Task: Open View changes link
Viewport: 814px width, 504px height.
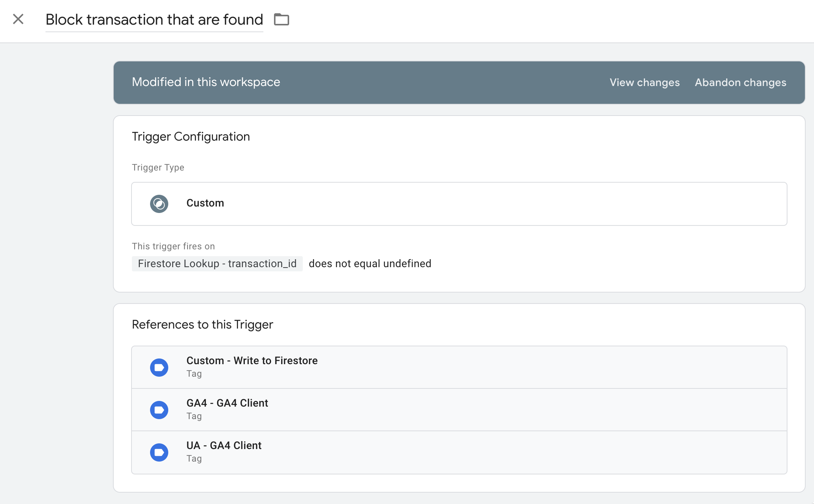Action: (645, 82)
